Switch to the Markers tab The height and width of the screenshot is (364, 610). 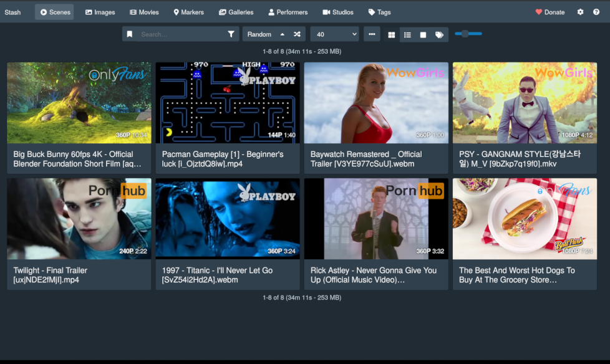(x=188, y=12)
